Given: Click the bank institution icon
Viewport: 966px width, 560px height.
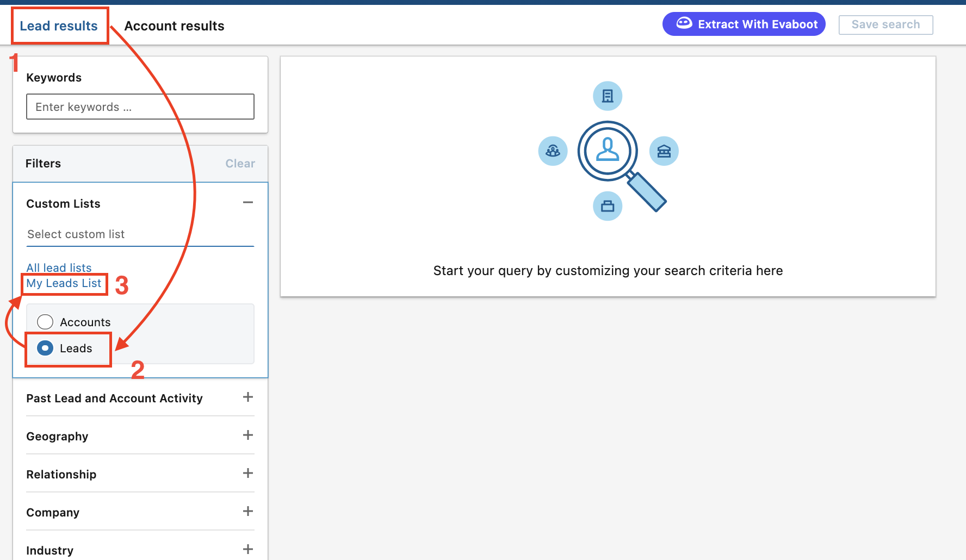Looking at the screenshot, I should 664,151.
